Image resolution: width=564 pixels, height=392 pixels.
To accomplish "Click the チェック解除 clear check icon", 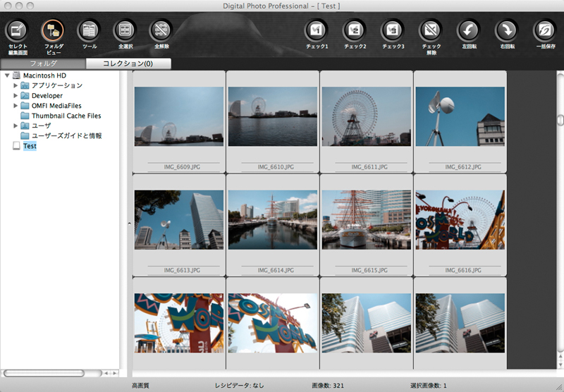I will (431, 30).
